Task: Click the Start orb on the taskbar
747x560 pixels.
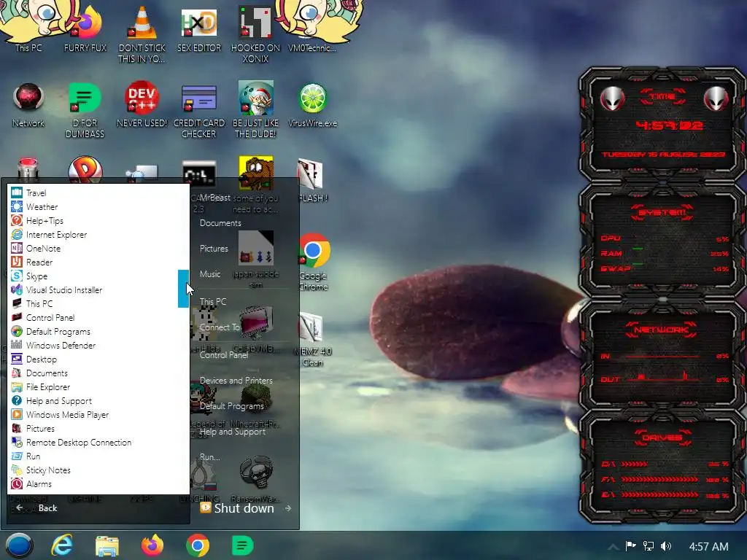Action: (x=19, y=545)
